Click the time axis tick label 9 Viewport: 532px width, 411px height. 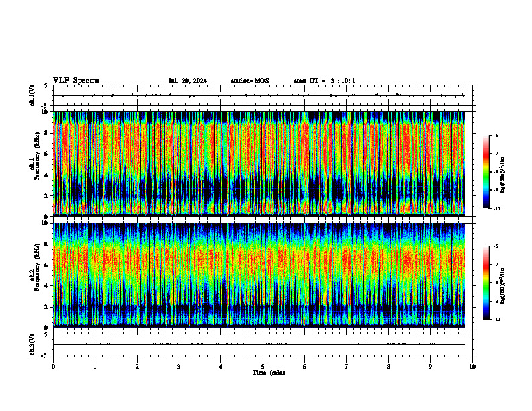coord(430,367)
